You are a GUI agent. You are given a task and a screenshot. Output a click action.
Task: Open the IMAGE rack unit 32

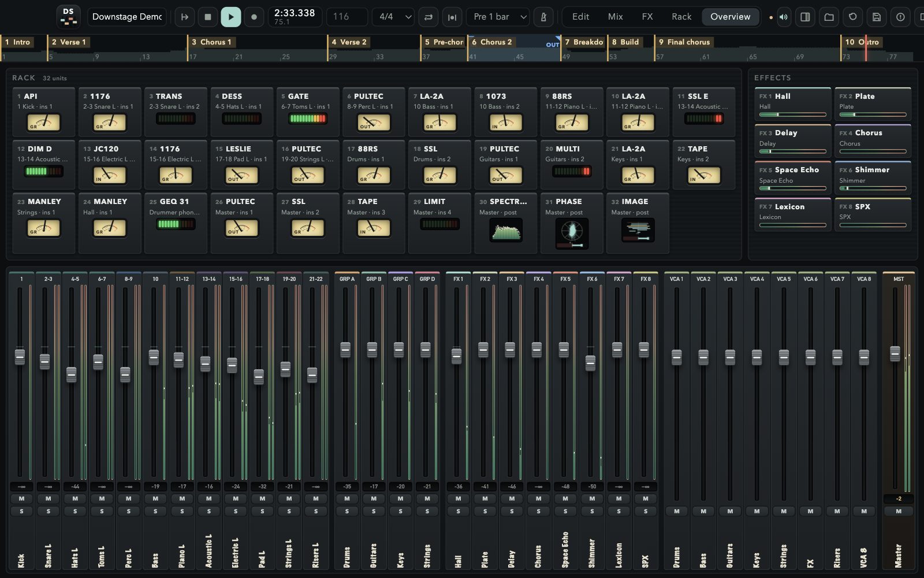coord(638,223)
